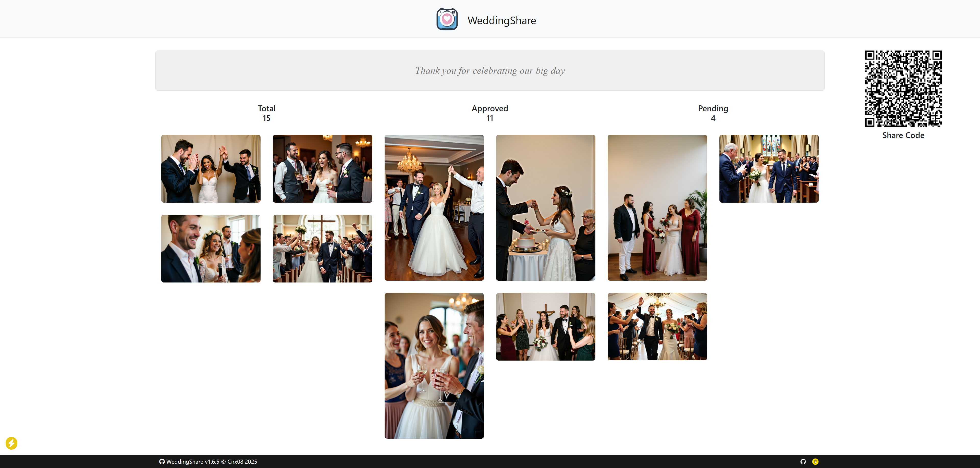Click the thank you banner message
The image size is (980, 468).
tap(490, 71)
